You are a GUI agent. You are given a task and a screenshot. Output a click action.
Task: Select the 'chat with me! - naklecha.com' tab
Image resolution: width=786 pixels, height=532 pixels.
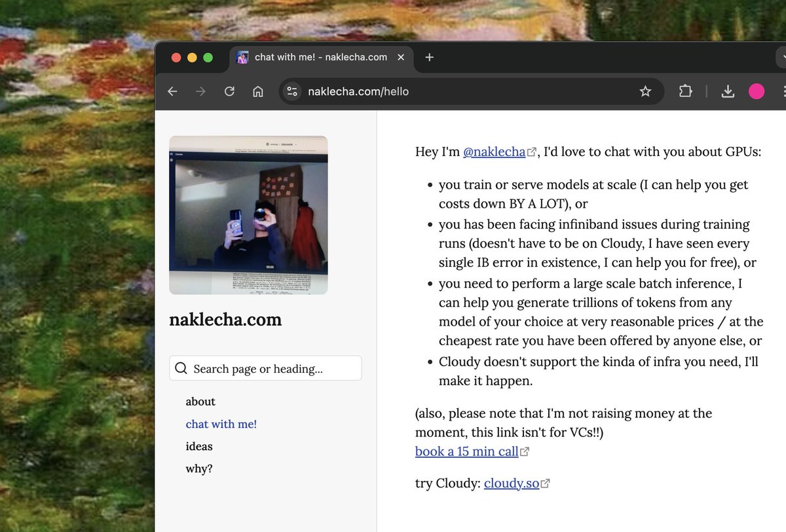pos(321,57)
